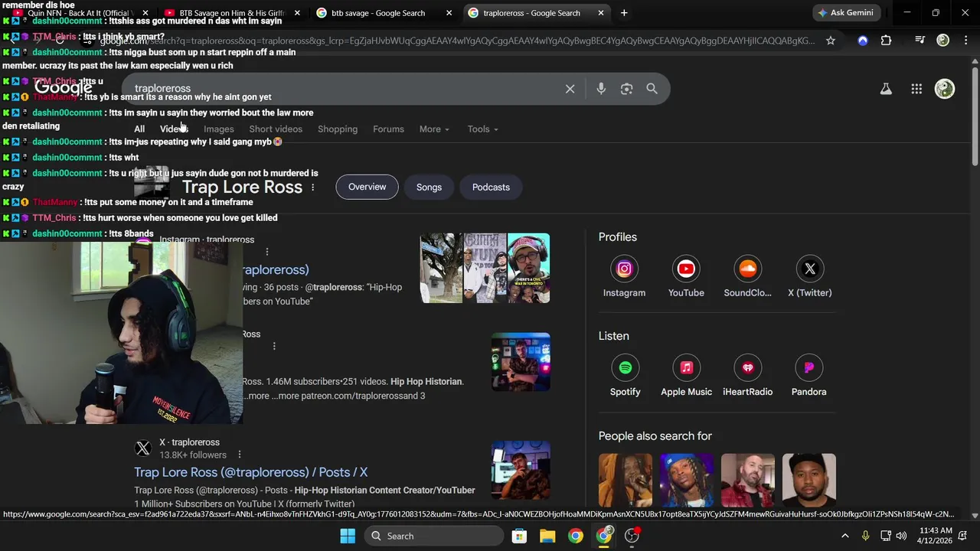The height and width of the screenshot is (551, 980).
Task: Open the Google apps grid
Action: [916, 89]
